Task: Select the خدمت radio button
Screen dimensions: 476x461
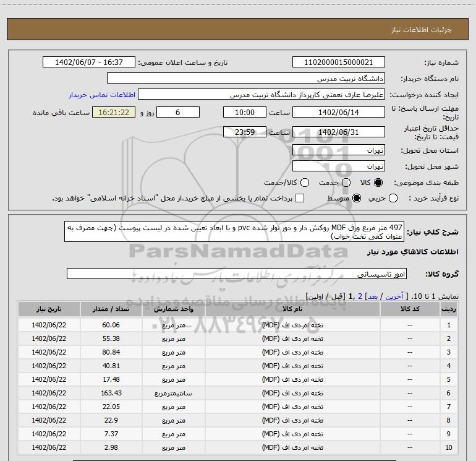Action: point(346,183)
